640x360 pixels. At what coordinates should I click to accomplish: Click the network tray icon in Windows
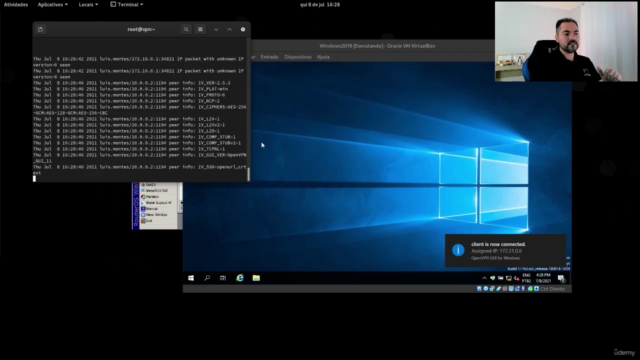coord(509,278)
